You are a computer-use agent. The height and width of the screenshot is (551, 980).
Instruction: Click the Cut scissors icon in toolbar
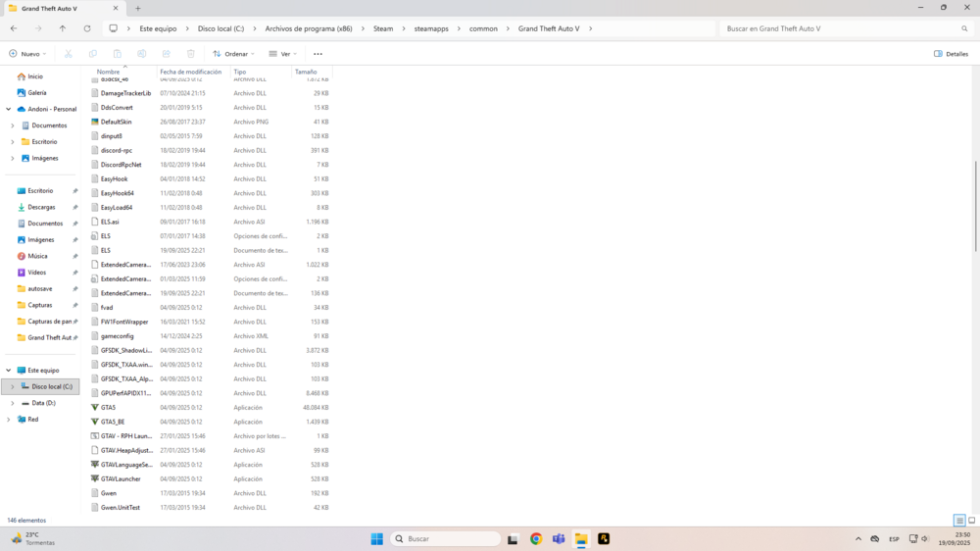tap(69, 54)
